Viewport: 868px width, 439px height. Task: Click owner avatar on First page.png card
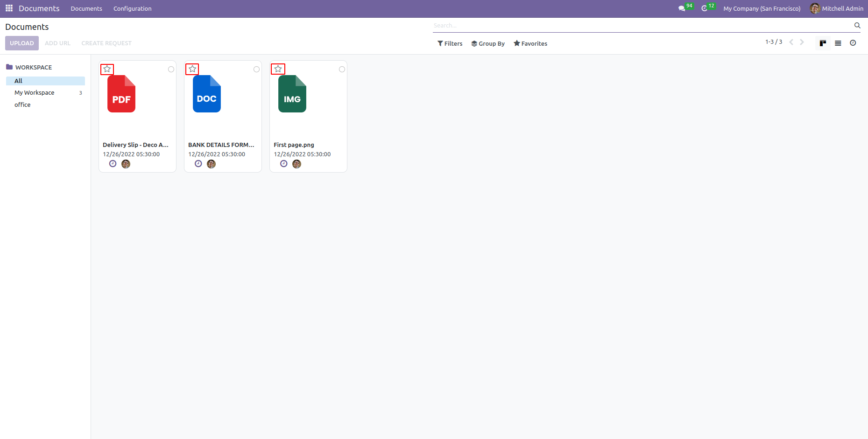tap(296, 164)
